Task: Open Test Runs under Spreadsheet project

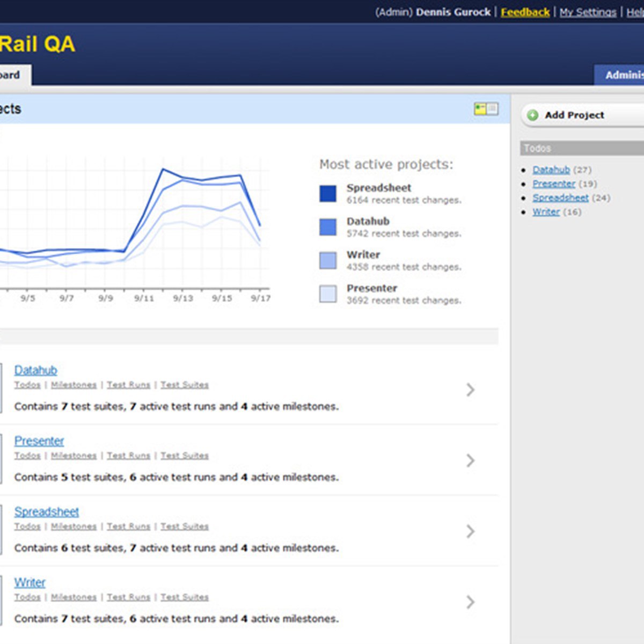Action: [x=128, y=526]
